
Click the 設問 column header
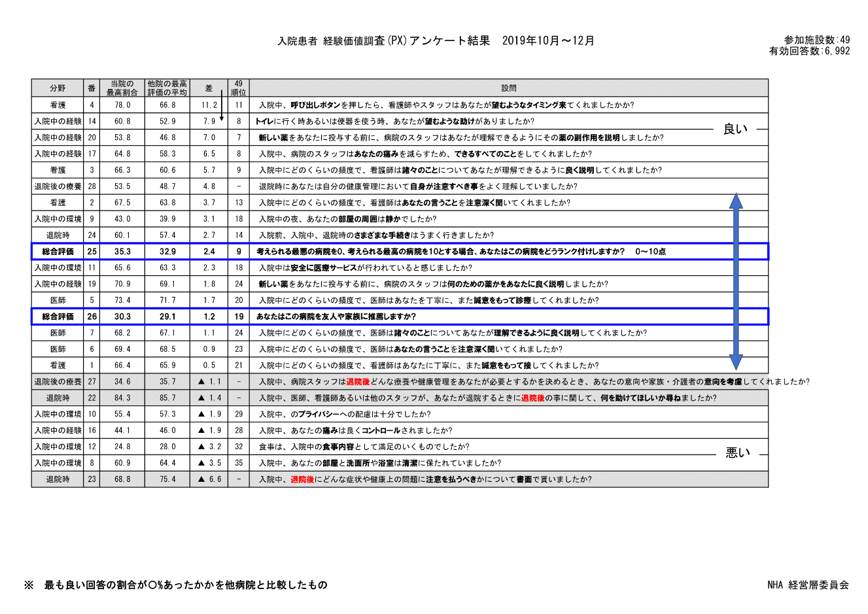tap(509, 88)
